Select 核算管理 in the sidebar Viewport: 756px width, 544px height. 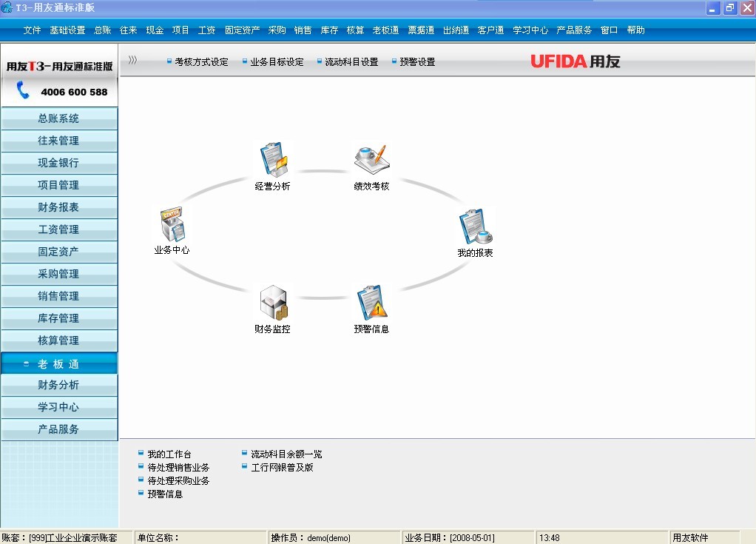59,340
